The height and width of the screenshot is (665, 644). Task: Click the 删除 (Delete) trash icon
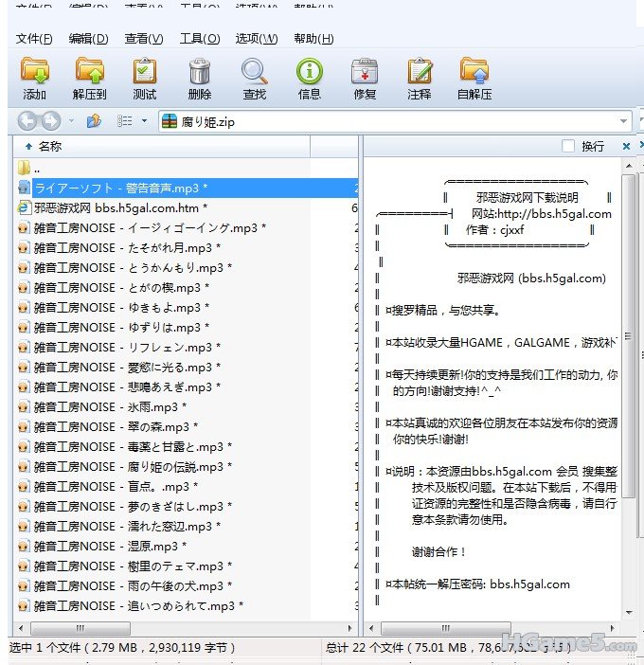[200, 79]
